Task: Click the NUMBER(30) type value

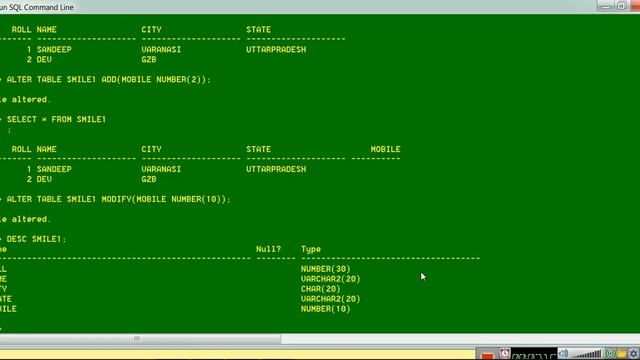Action: coord(326,269)
